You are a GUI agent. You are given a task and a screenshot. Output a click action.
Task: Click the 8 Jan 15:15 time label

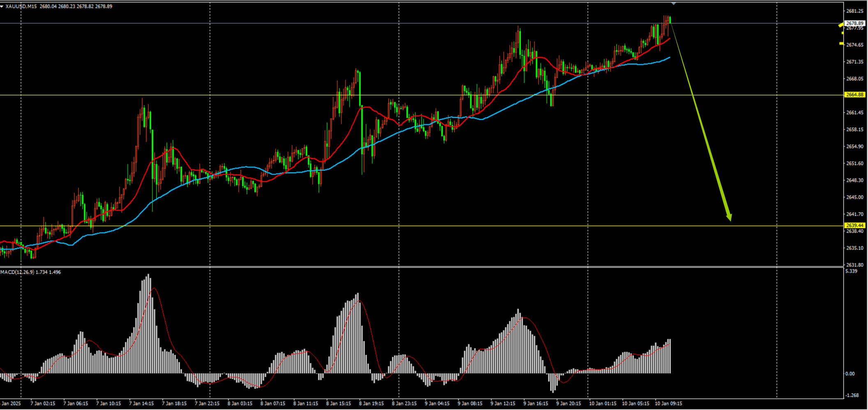pyautogui.click(x=339, y=404)
